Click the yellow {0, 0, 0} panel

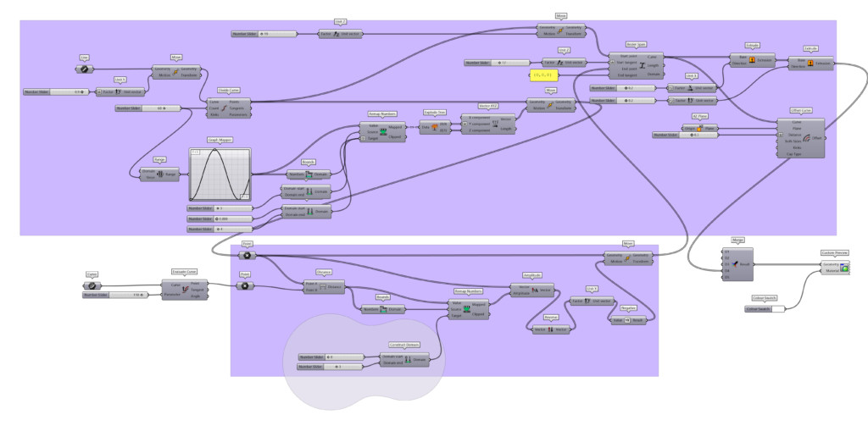click(x=538, y=76)
